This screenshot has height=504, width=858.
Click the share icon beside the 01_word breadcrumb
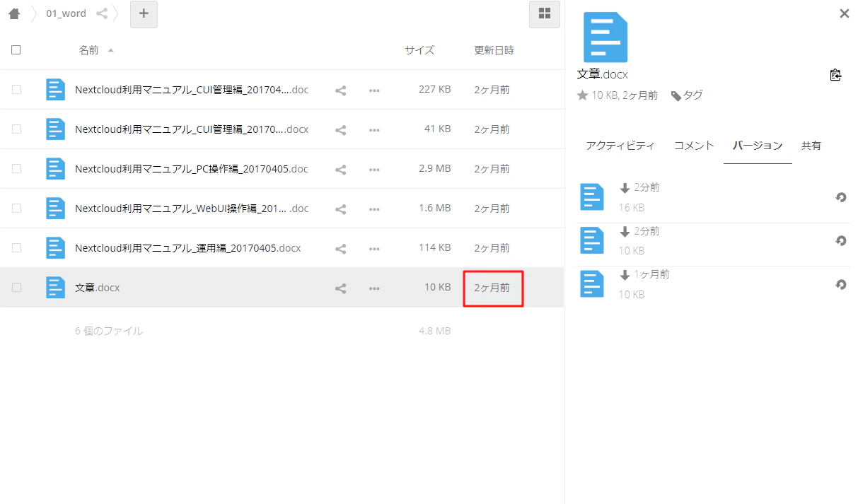pos(102,13)
